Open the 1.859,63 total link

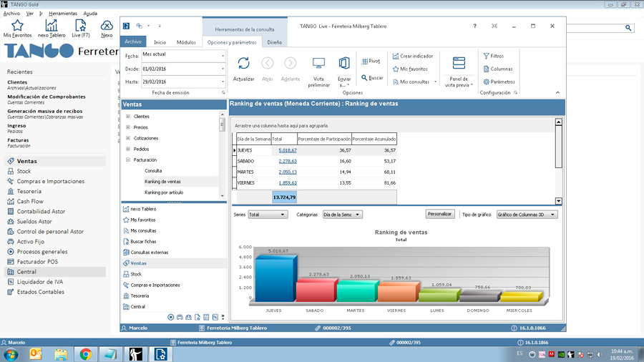(288, 183)
